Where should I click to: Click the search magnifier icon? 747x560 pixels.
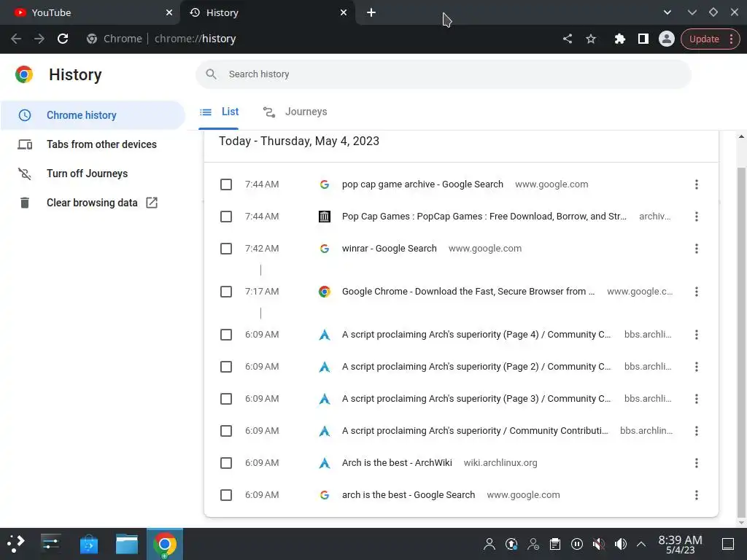(211, 74)
